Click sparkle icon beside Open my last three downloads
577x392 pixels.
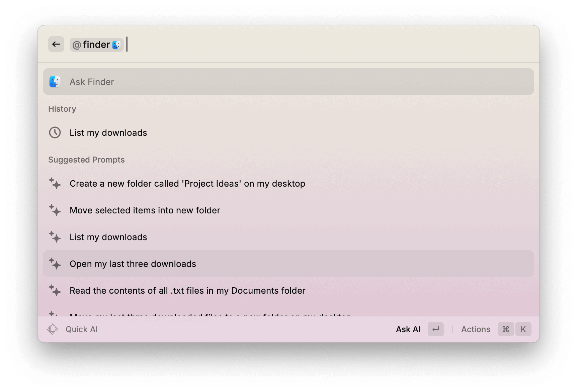pyautogui.click(x=55, y=264)
